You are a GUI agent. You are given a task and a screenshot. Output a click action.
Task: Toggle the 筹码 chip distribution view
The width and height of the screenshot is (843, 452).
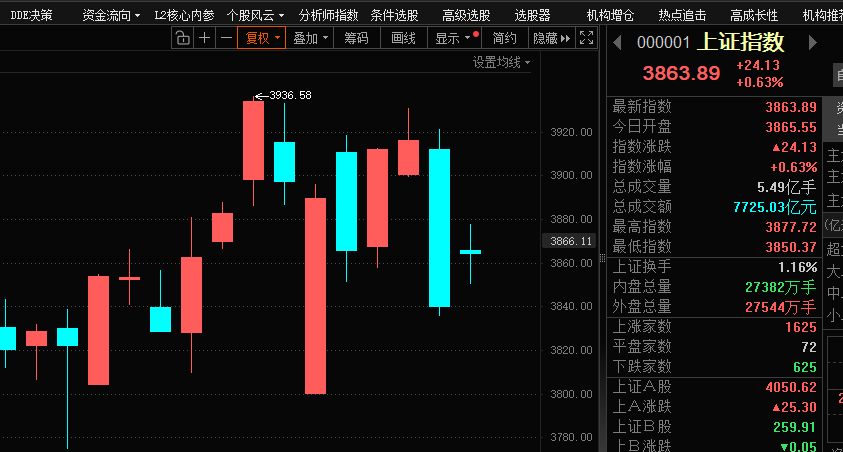coord(357,38)
